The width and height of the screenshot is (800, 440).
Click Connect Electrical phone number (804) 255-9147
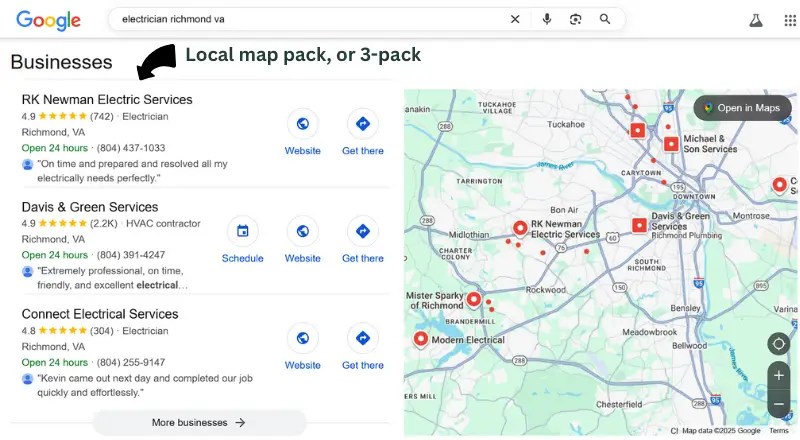tap(131, 362)
